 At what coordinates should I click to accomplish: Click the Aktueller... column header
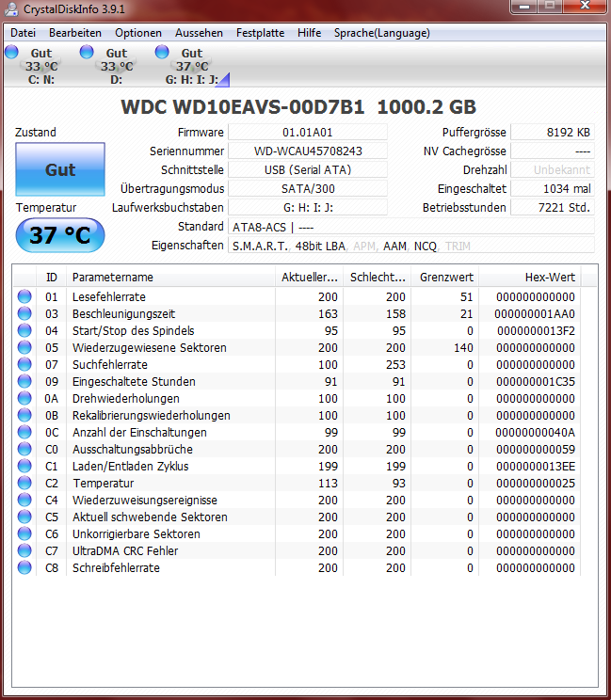(309, 278)
